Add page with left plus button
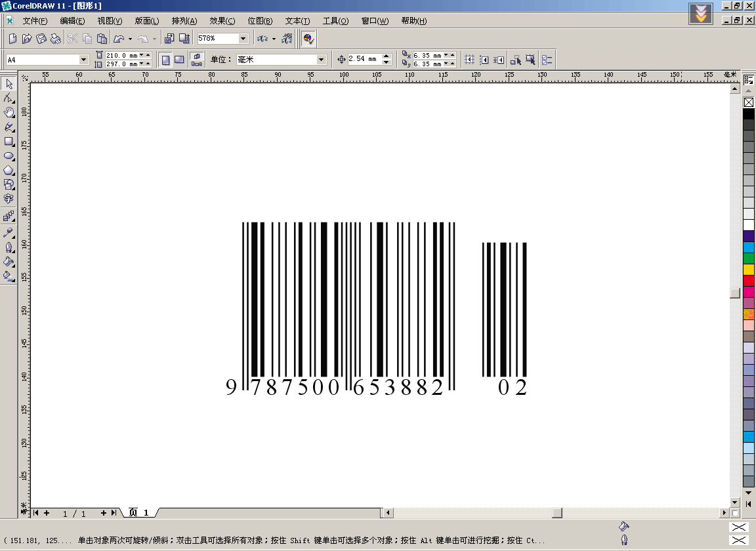Image resolution: width=756 pixels, height=551 pixels. pyautogui.click(x=47, y=513)
